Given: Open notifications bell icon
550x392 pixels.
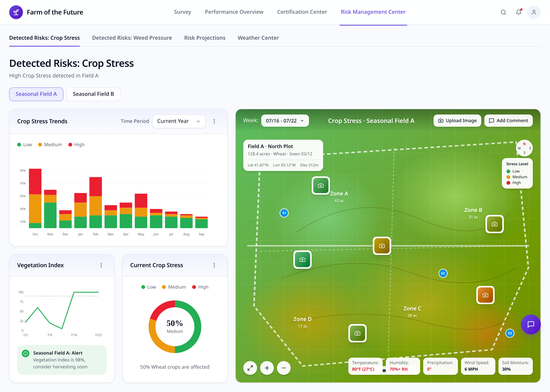Looking at the screenshot, I should point(519,12).
